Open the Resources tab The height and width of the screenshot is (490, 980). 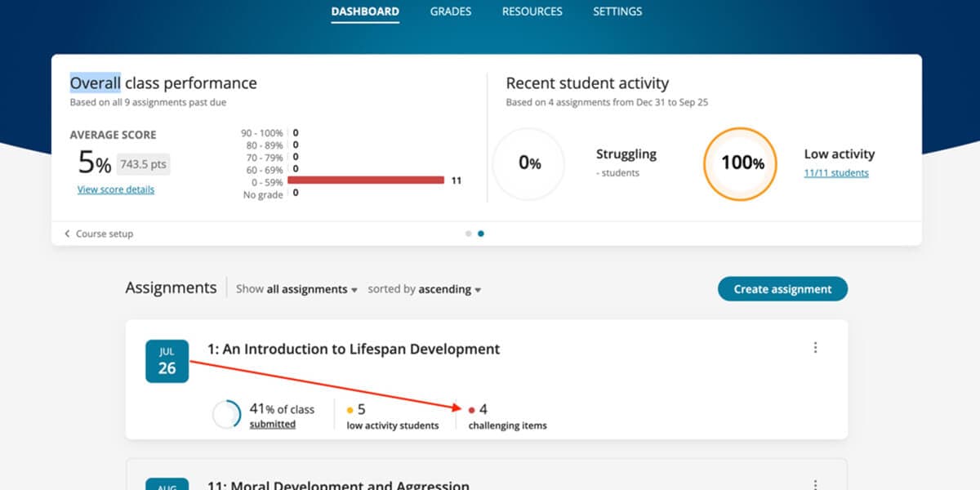[x=532, y=11]
